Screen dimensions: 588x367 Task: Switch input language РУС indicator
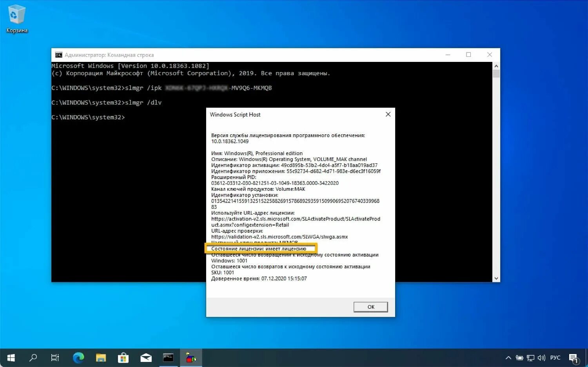pyautogui.click(x=555, y=358)
